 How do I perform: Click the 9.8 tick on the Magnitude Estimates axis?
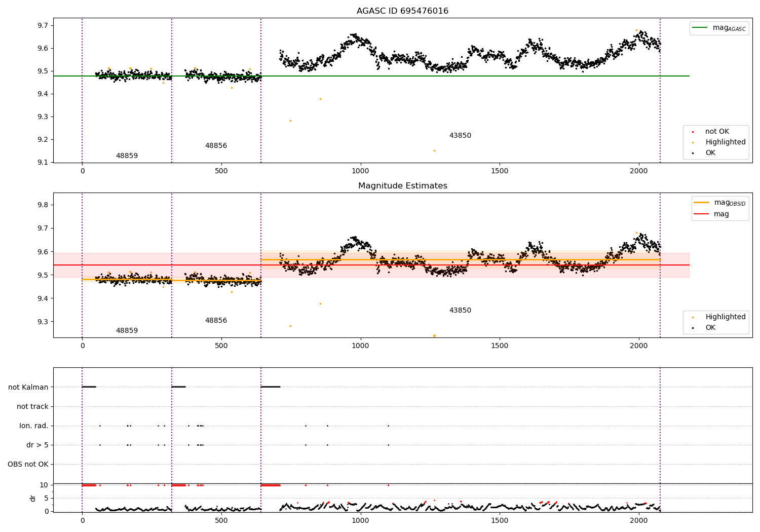[x=43, y=205]
